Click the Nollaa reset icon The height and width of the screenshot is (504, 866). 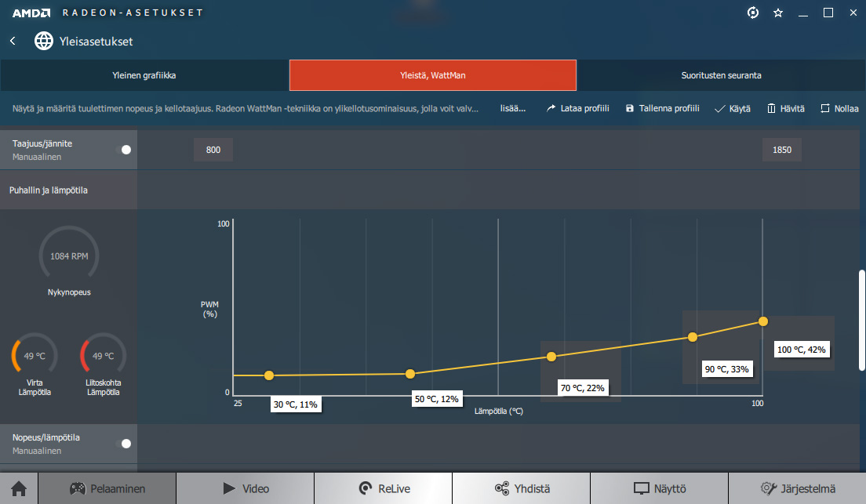[825, 108]
